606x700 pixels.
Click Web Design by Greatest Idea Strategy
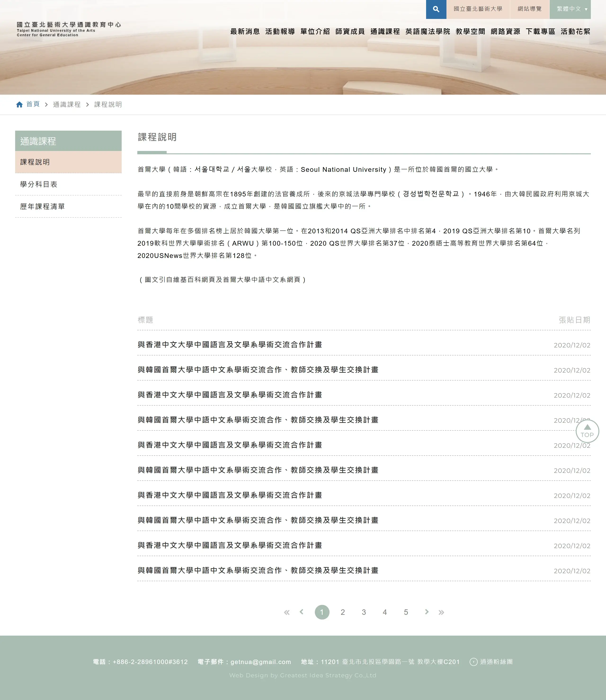coord(303,675)
